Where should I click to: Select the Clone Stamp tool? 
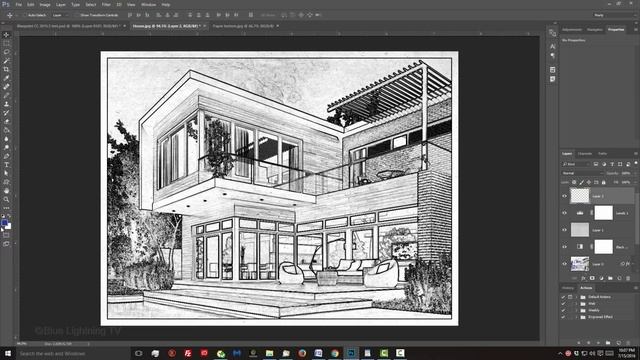(x=6, y=104)
